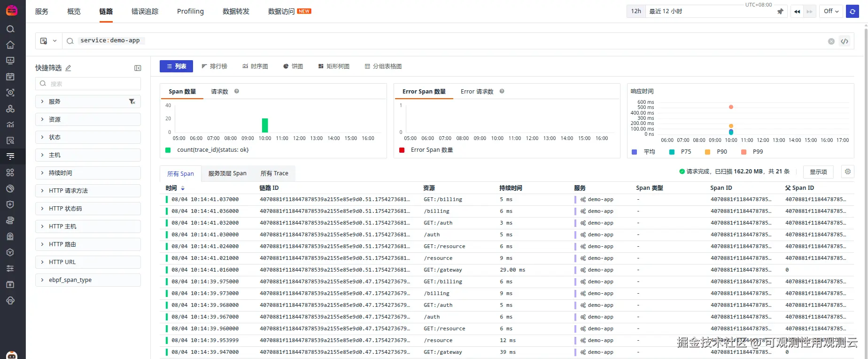Switch to 排行榜 view
Image resolution: width=868 pixels, height=359 pixels.
pyautogui.click(x=214, y=66)
